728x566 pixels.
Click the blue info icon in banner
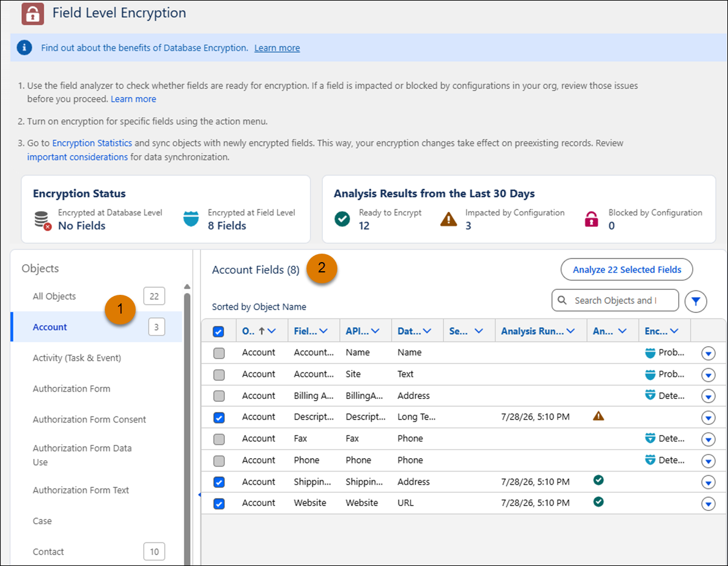point(24,48)
